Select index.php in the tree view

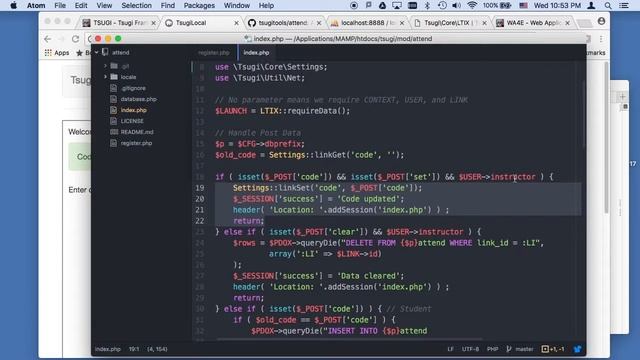pos(133,110)
